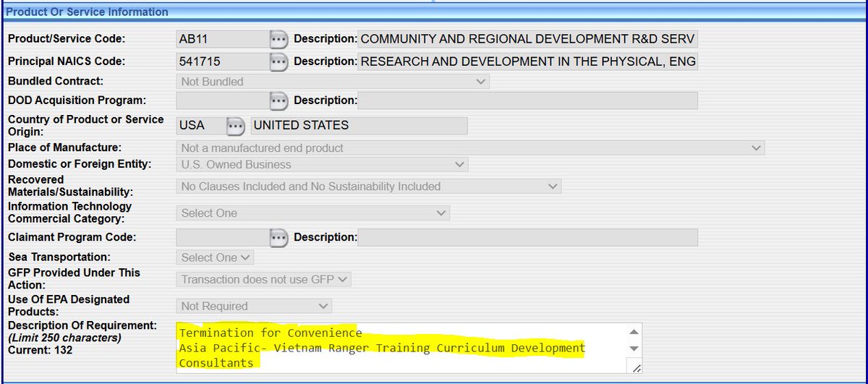Open lookup for Principal NAICS Code

click(x=278, y=61)
